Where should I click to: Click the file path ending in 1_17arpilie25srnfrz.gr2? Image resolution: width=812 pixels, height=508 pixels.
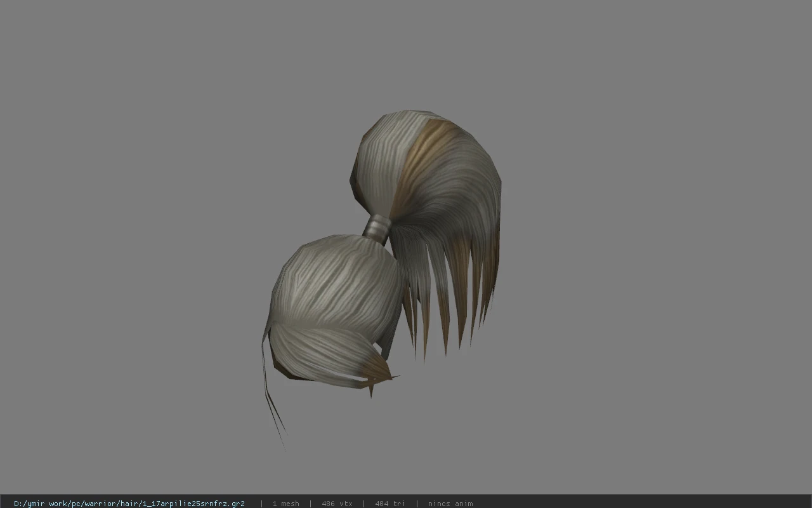pos(129,504)
